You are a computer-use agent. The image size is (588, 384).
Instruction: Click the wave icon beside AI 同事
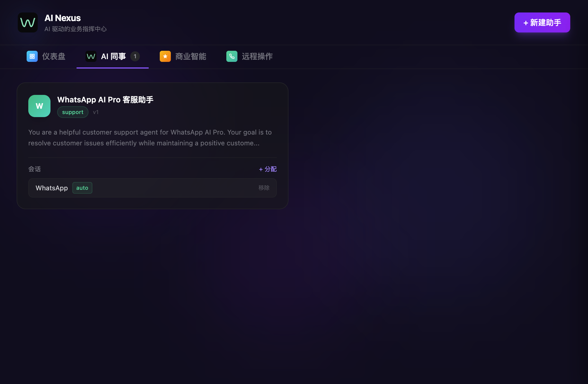(x=91, y=56)
